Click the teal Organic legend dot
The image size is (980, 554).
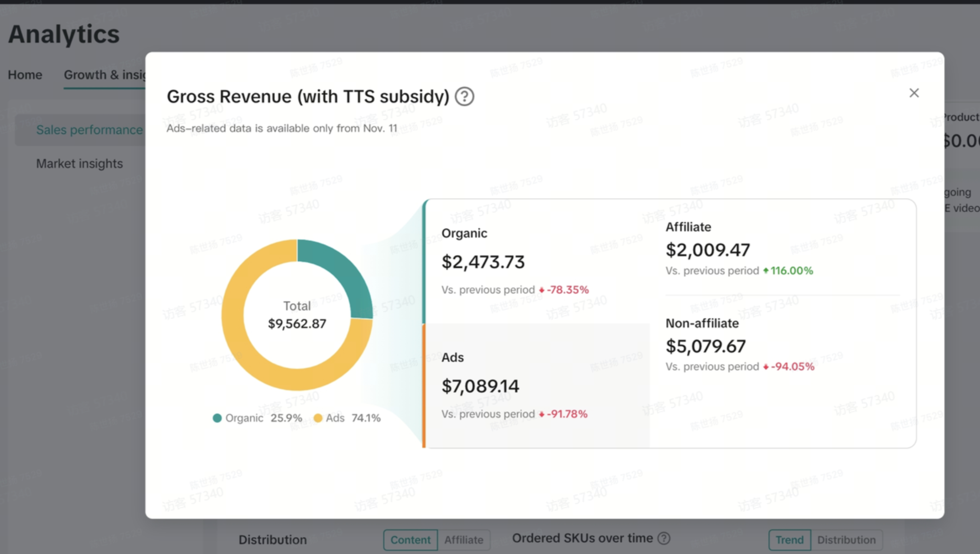(x=217, y=418)
